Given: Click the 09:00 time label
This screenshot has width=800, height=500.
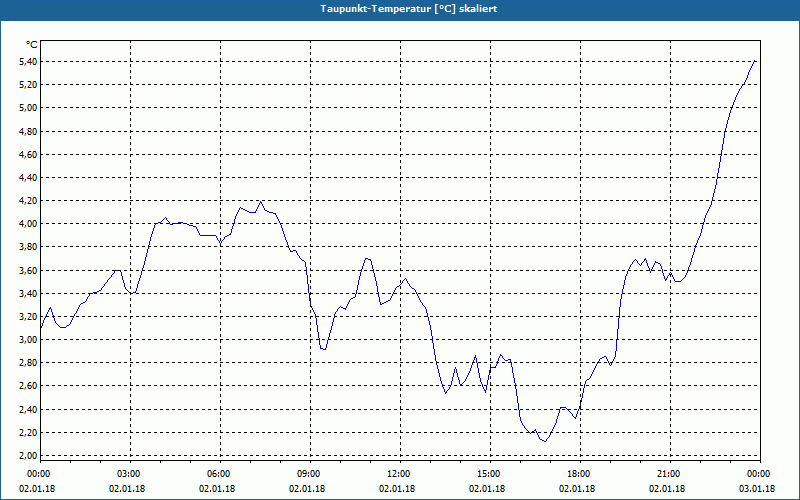Looking at the screenshot, I should (310, 474).
